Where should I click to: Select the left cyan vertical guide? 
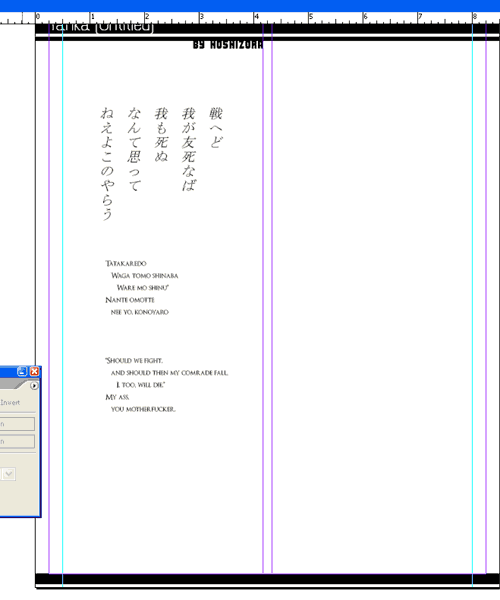coord(62,306)
